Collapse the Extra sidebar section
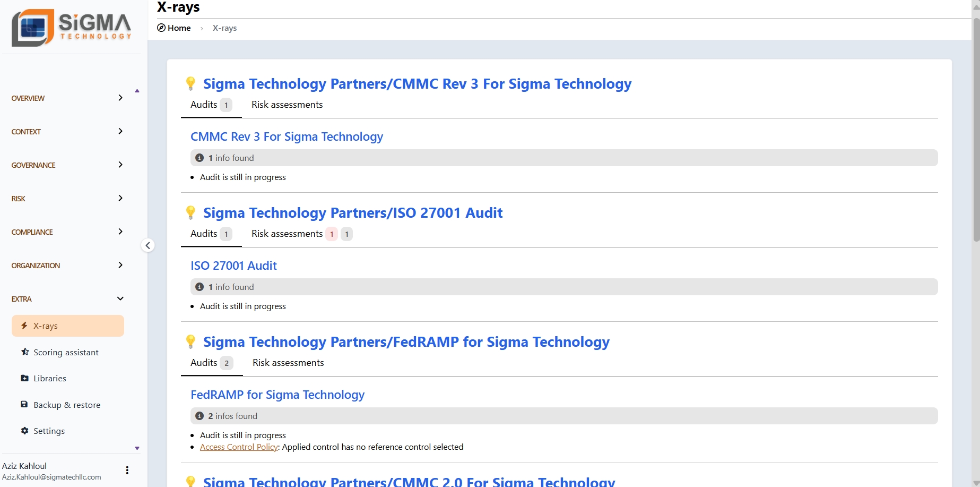The width and height of the screenshot is (980, 487). point(67,299)
